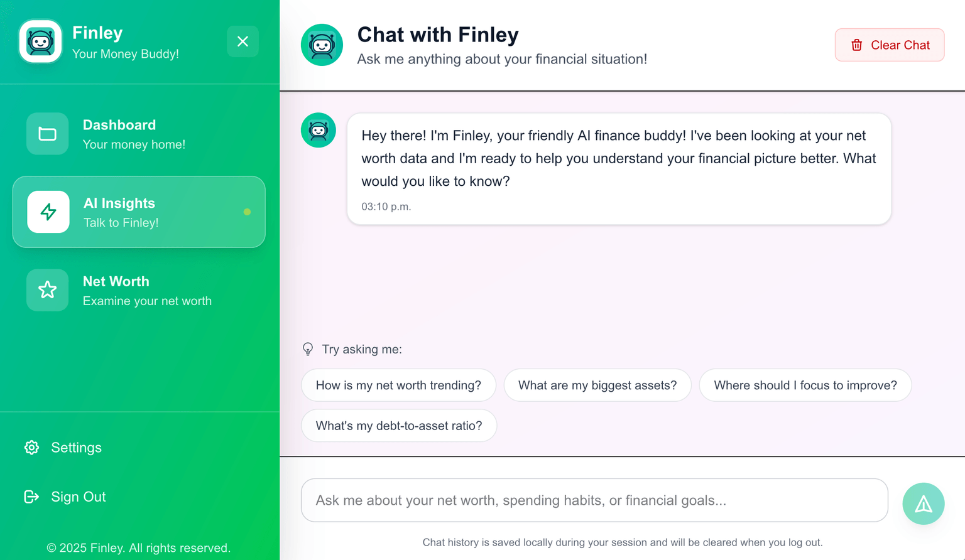Viewport: 965px width, 560px height.
Task: Click the AI Insights lightning bolt icon
Action: tap(48, 212)
